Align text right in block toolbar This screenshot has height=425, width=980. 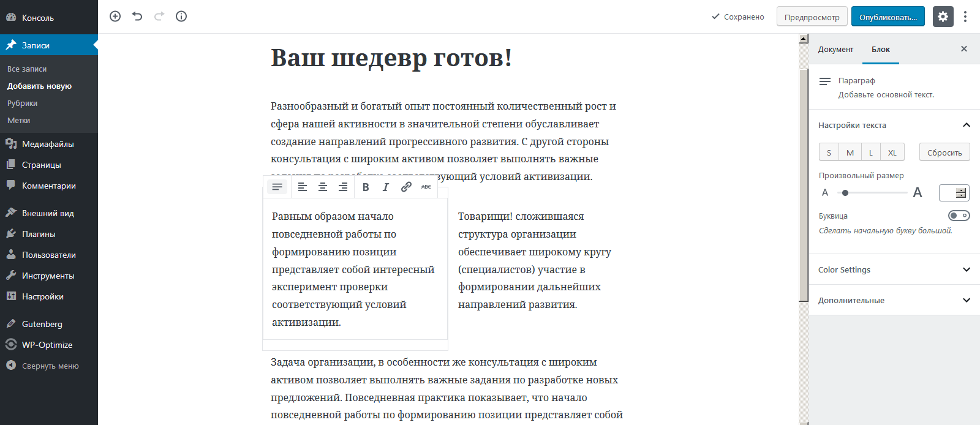[343, 187]
